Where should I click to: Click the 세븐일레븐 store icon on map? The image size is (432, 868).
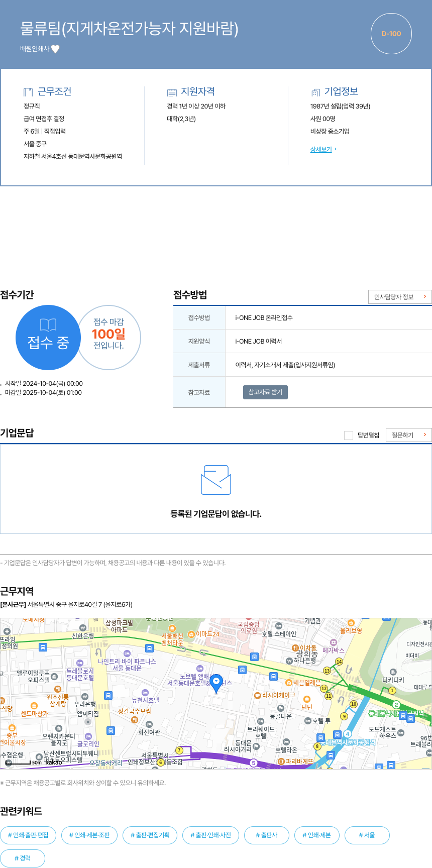(289, 683)
